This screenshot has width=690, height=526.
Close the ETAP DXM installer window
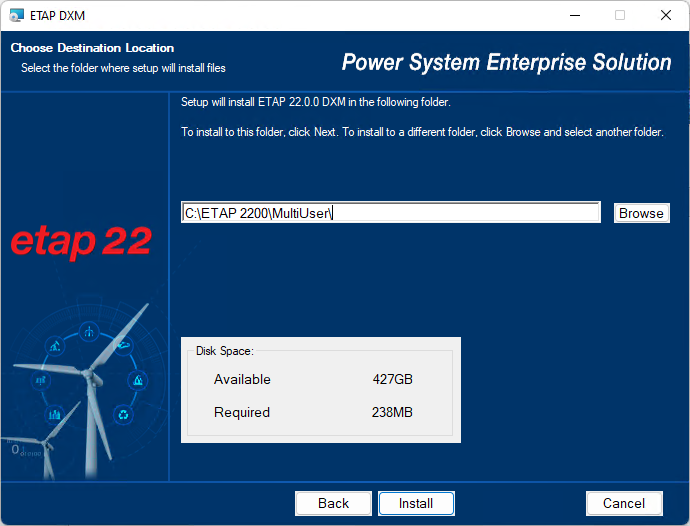click(666, 15)
